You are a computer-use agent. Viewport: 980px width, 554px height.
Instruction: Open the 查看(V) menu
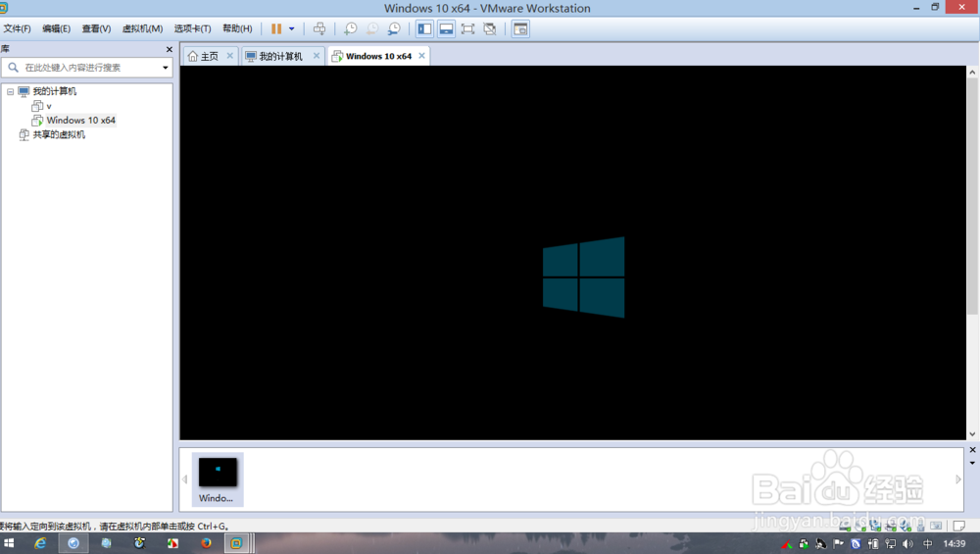pyautogui.click(x=96, y=28)
